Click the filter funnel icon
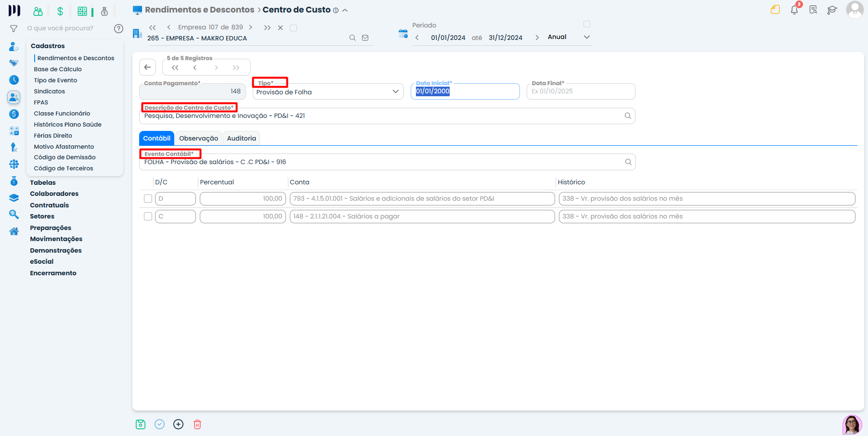 [x=14, y=28]
